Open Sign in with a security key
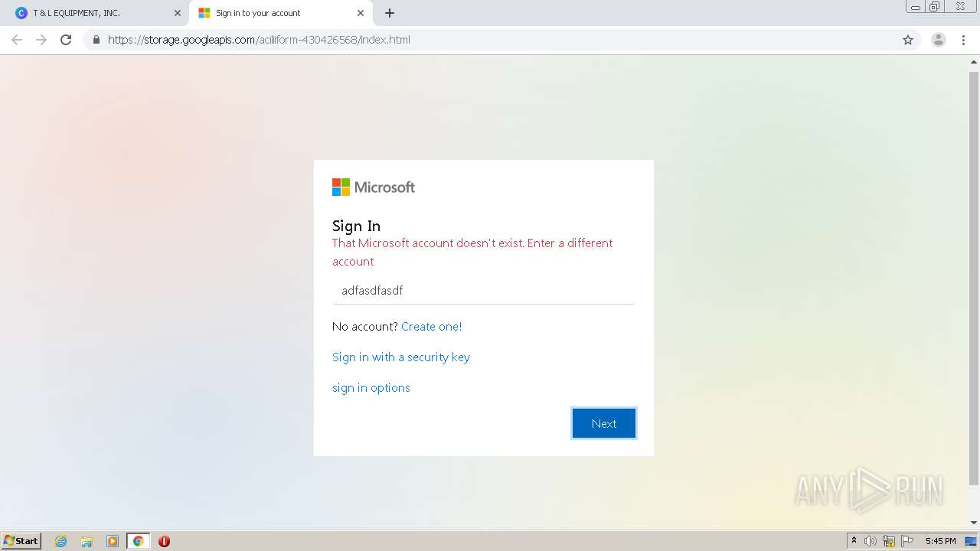 click(401, 357)
